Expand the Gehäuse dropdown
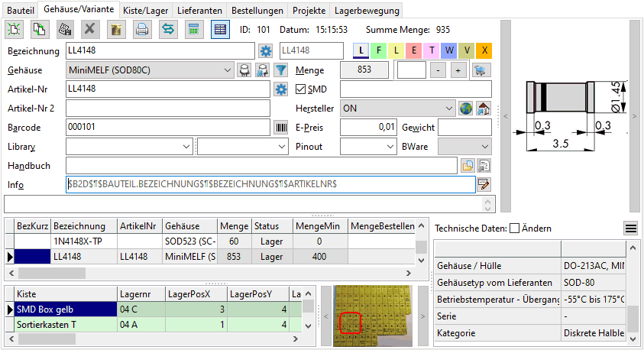Image resolution: width=644 pixels, height=350 pixels. pos(228,70)
